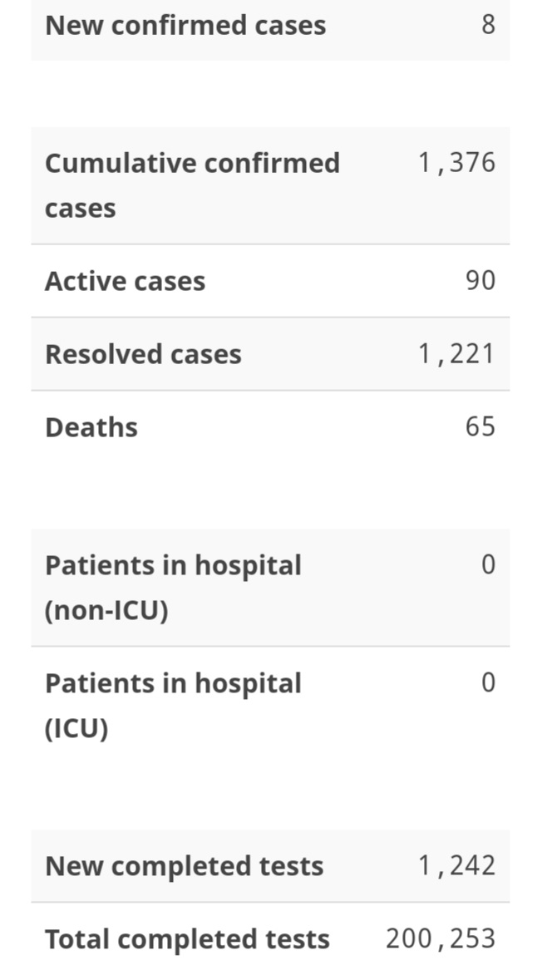Viewport: 547px width, 980px height.
Task: Click the Active cases row label
Action: point(125,281)
